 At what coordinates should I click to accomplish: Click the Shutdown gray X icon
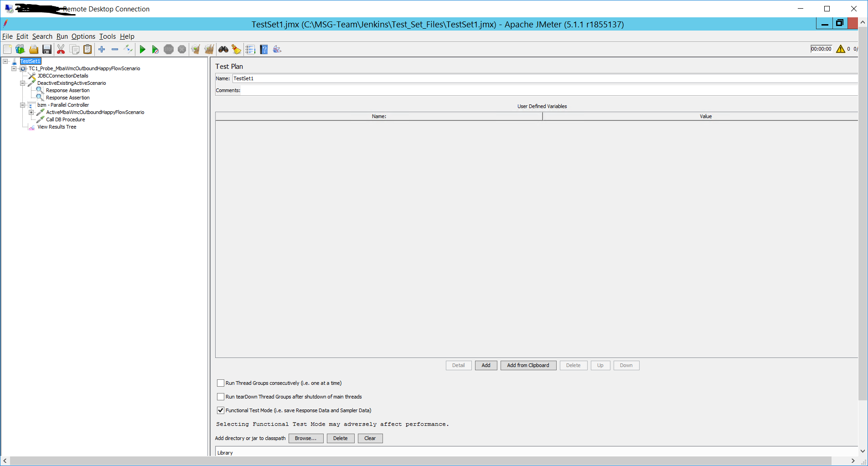tap(182, 49)
